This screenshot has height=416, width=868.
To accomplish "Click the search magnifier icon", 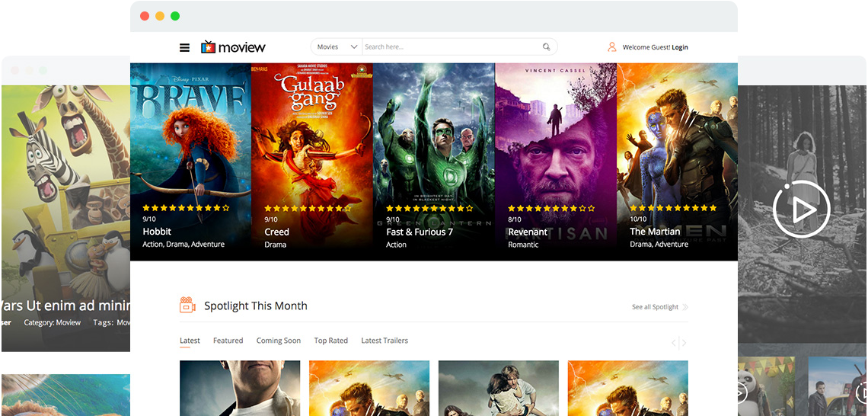I will coord(547,47).
